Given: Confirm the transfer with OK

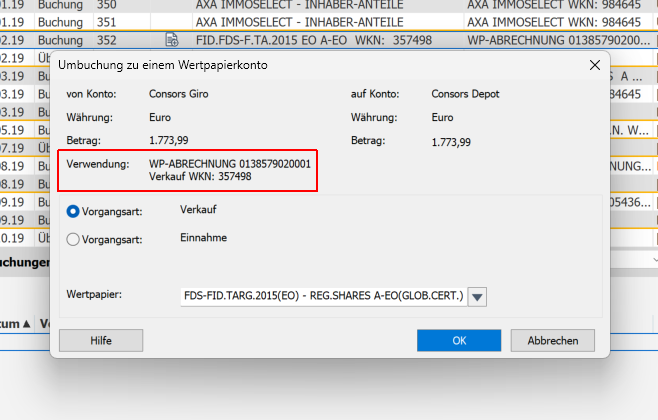Looking at the screenshot, I should tap(459, 340).
